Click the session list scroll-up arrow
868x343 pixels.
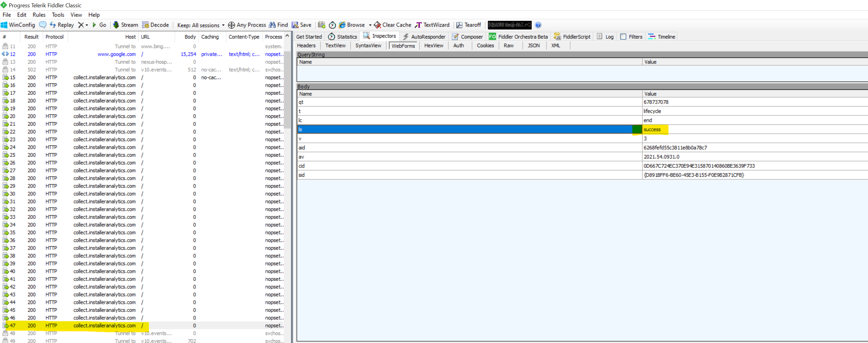tap(287, 36)
